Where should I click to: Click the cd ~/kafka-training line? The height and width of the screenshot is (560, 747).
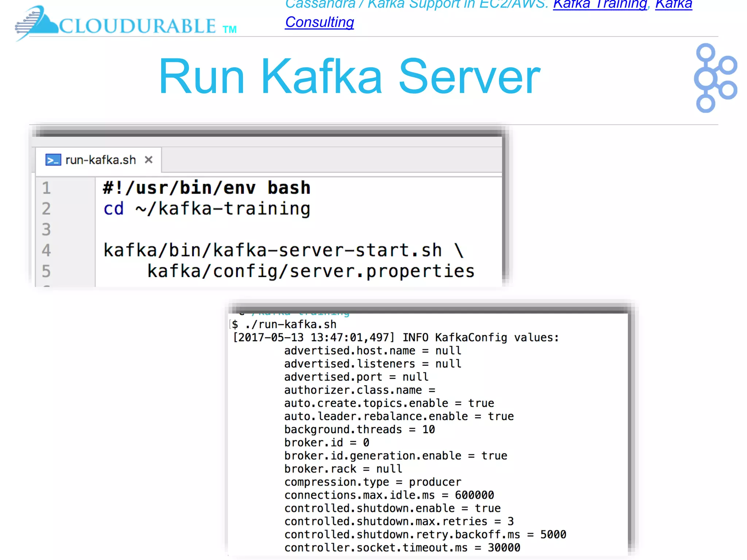click(x=206, y=209)
